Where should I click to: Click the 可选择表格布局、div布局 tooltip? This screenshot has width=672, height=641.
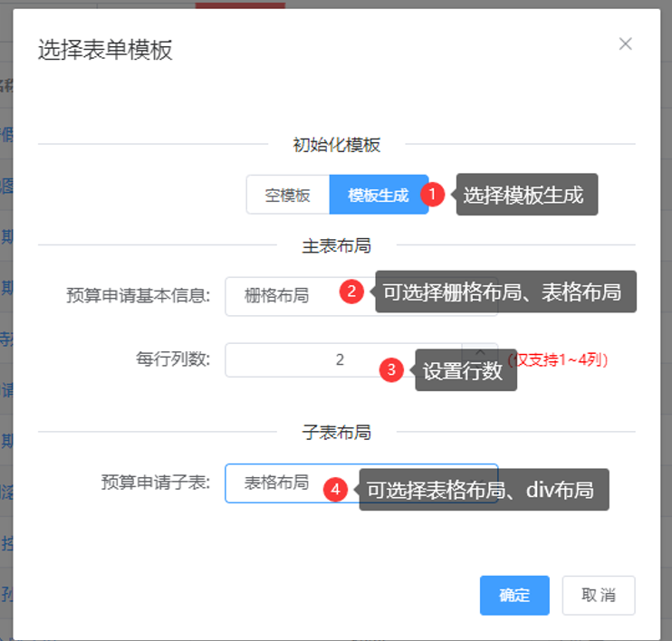(483, 490)
